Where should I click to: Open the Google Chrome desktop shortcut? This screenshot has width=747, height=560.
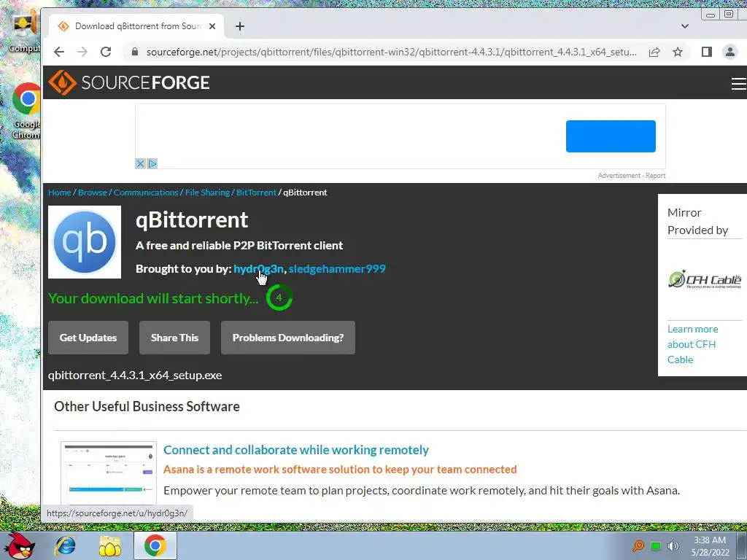[x=26, y=111]
